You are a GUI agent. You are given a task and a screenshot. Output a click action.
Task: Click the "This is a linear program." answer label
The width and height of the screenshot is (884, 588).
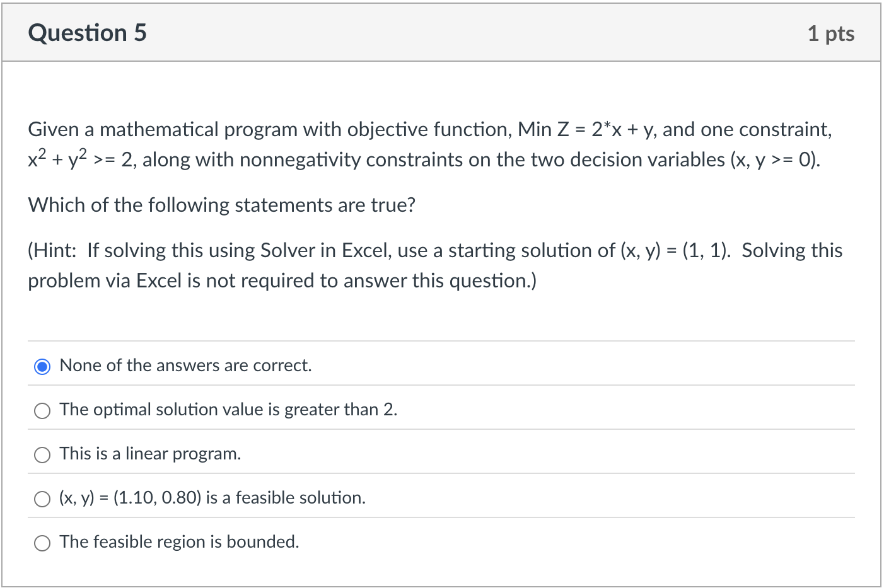pos(150,454)
